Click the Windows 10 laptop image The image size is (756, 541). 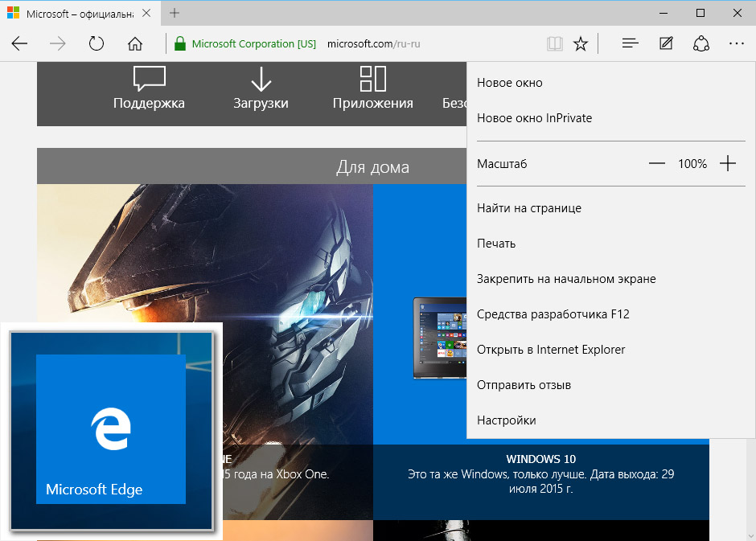[440, 338]
